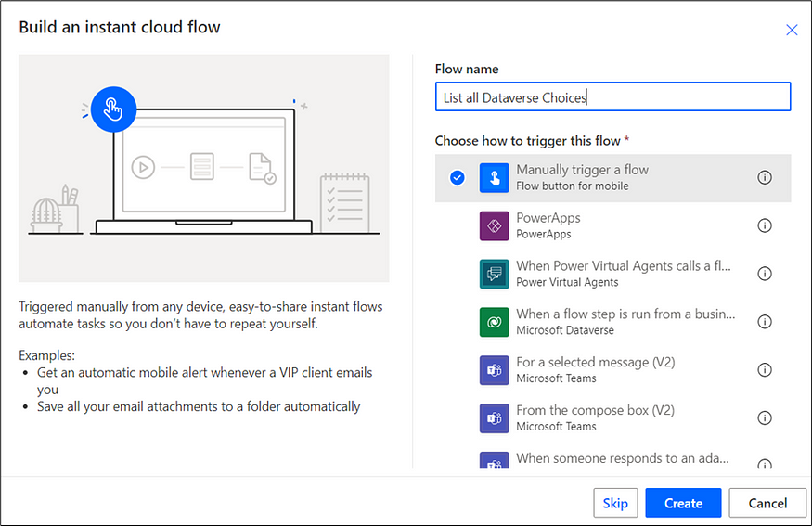Click the 'Manually trigger a flow' title text
Image resolution: width=812 pixels, height=526 pixels.
pyautogui.click(x=582, y=170)
